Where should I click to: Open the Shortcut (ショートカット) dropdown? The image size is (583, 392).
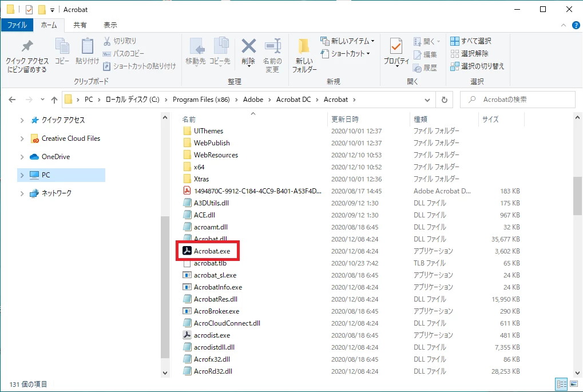coord(346,54)
